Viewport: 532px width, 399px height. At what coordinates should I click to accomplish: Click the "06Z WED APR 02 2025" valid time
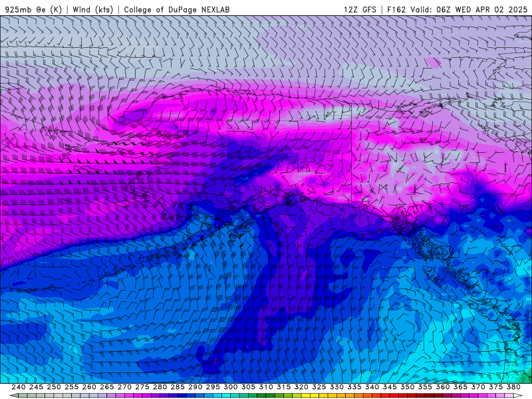point(481,9)
